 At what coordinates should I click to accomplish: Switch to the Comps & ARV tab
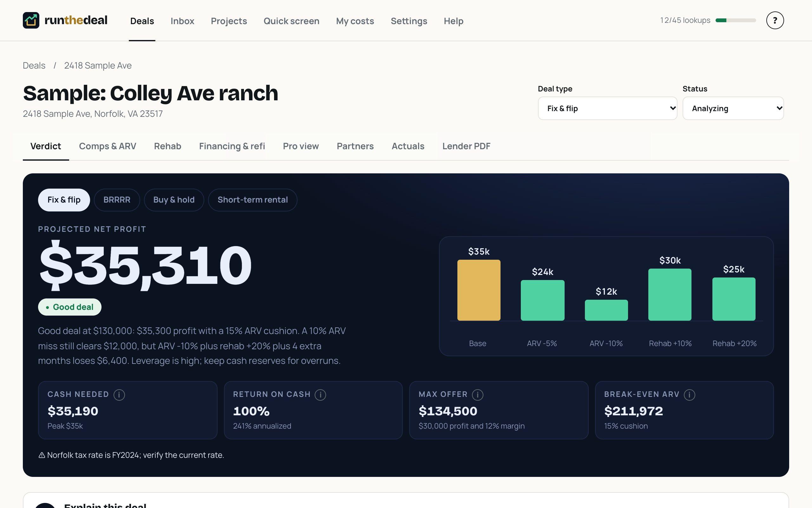point(108,146)
